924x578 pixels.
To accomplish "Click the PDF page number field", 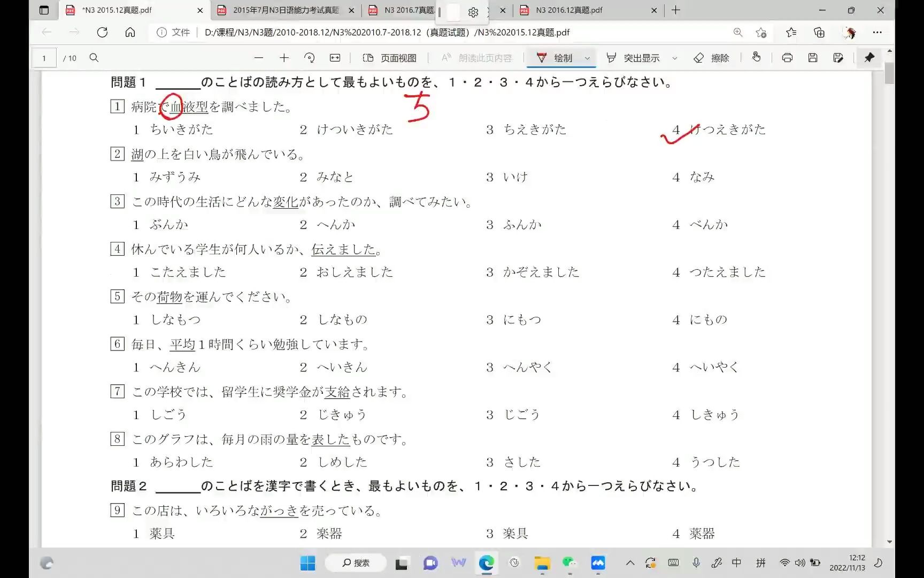I will coord(44,58).
